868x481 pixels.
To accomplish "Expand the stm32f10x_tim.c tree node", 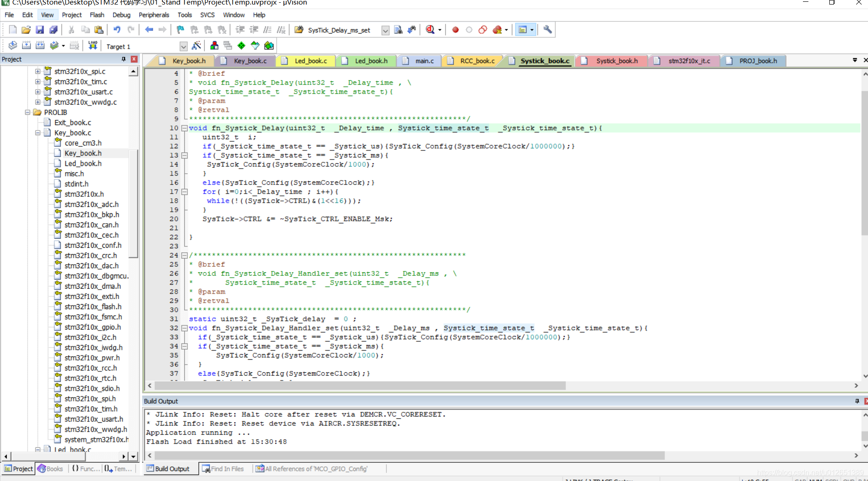I will click(38, 82).
